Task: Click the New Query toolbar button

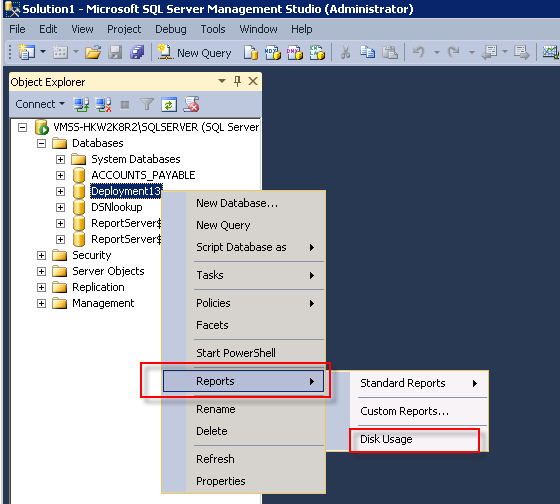Action: pos(194,53)
